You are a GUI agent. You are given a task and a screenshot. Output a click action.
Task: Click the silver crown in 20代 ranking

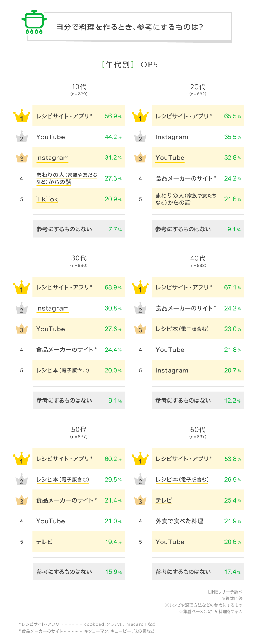tap(140, 137)
